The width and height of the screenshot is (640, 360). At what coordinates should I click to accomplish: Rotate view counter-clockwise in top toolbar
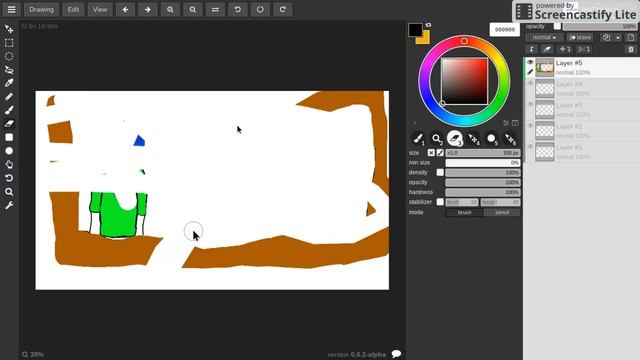238,9
